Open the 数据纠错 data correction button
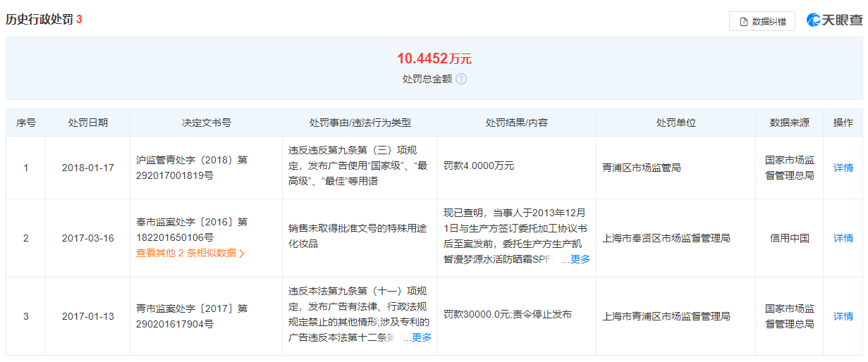Viewport: 868px width, 362px height. [762, 21]
